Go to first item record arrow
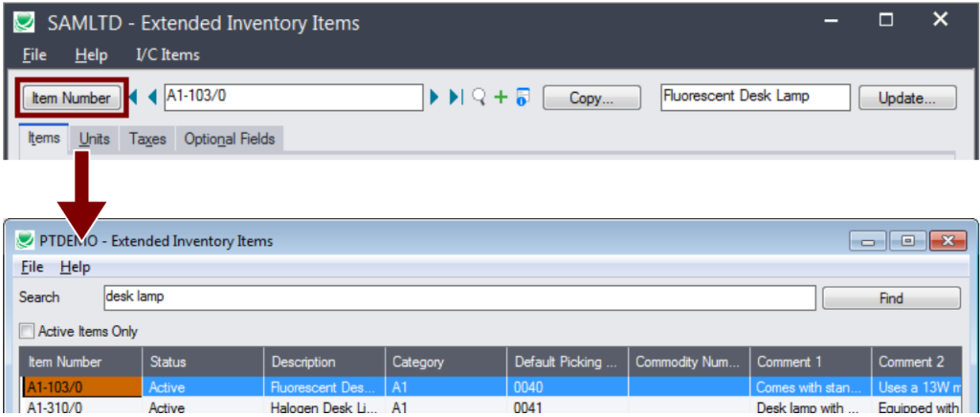 [x=133, y=98]
